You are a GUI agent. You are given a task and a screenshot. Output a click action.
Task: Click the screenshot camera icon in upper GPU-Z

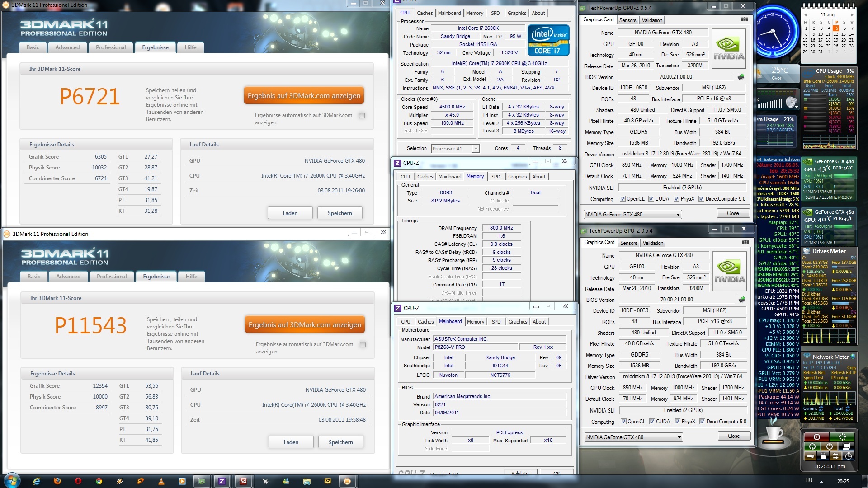[744, 20]
